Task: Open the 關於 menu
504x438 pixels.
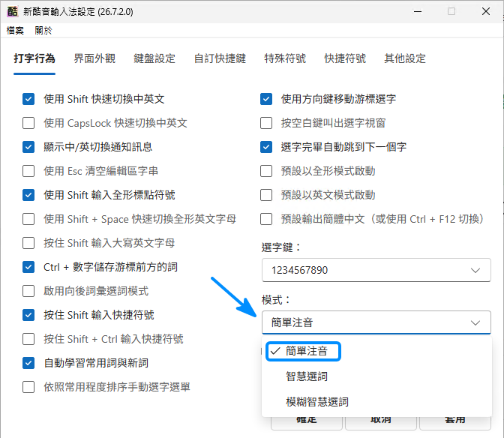Action: pyautogui.click(x=43, y=31)
